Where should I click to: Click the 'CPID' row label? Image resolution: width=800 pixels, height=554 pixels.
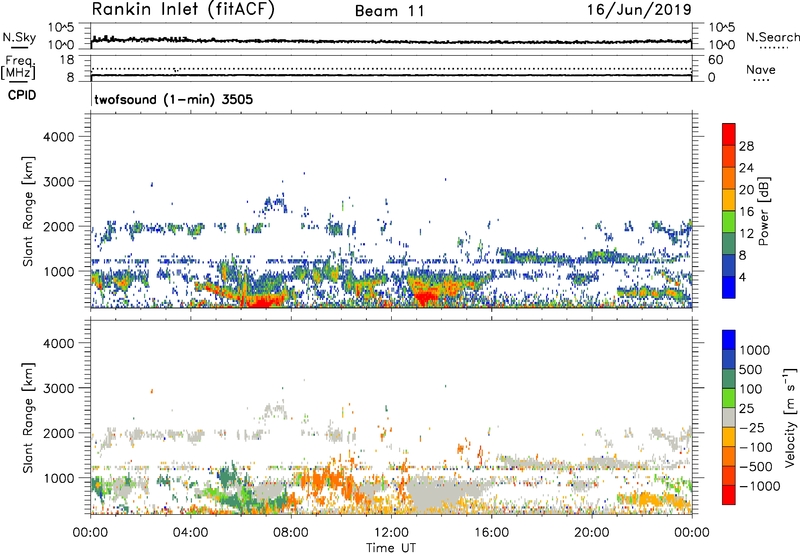[22, 95]
